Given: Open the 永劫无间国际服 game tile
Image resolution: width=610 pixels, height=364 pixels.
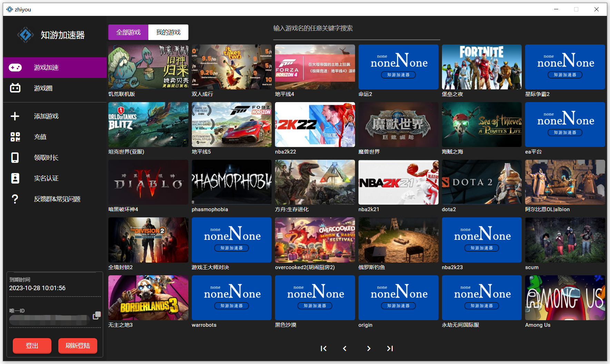Looking at the screenshot, I should (x=482, y=298).
